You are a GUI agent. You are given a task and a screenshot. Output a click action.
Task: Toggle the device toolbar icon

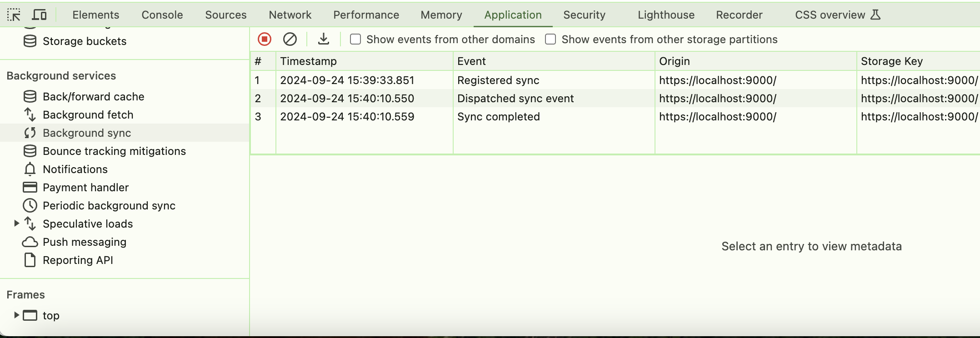click(x=40, y=15)
